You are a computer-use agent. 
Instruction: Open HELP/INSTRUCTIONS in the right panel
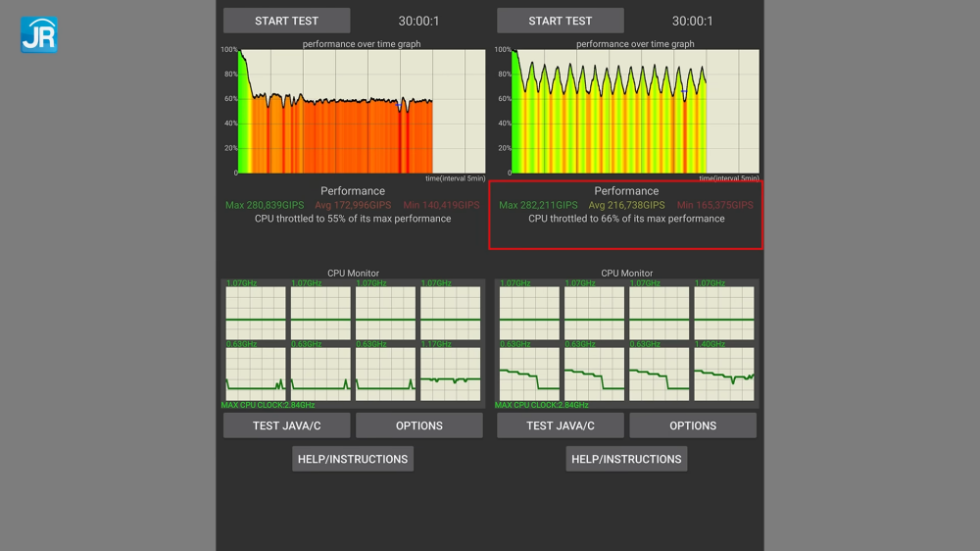(x=626, y=459)
